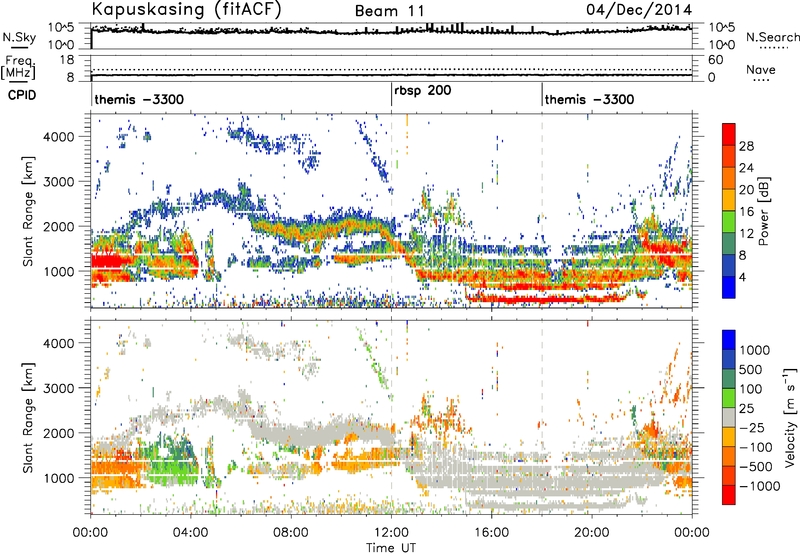Click the 12 tick on Power colorbar
800x554 pixels.
[746, 233]
